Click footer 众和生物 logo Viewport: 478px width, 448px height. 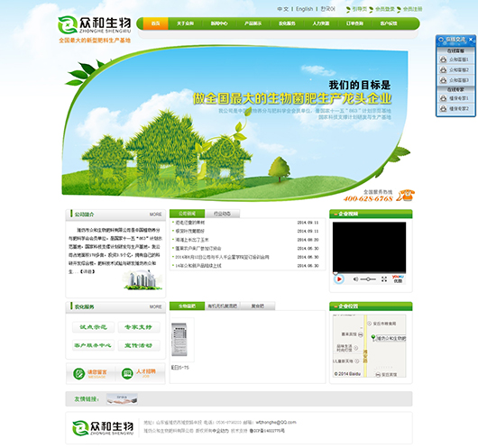(103, 428)
